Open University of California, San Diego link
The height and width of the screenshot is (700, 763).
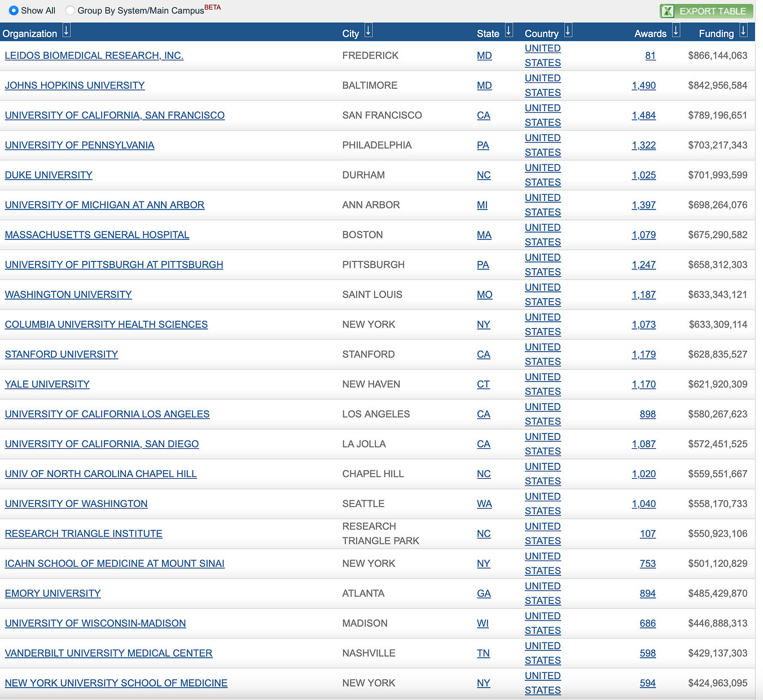pos(102,444)
